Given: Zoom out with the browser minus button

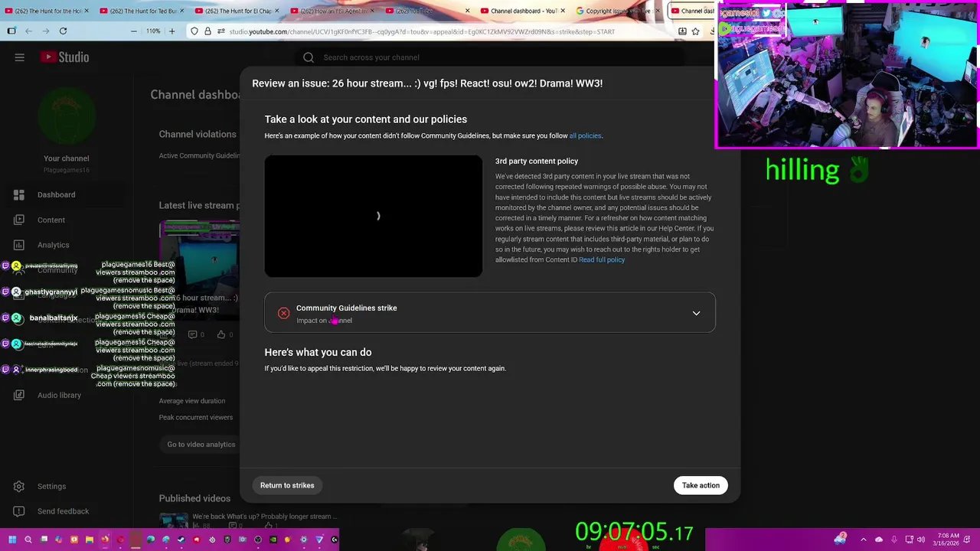Looking at the screenshot, I should pyautogui.click(x=133, y=31).
